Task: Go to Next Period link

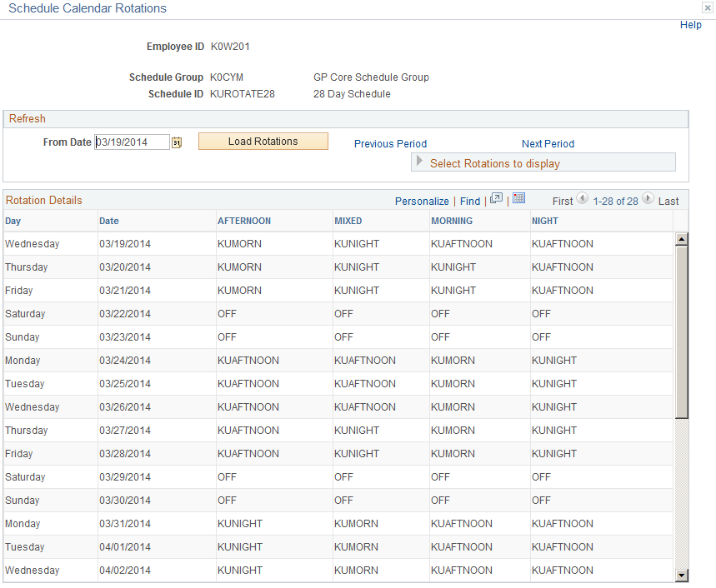Action: [x=548, y=144]
